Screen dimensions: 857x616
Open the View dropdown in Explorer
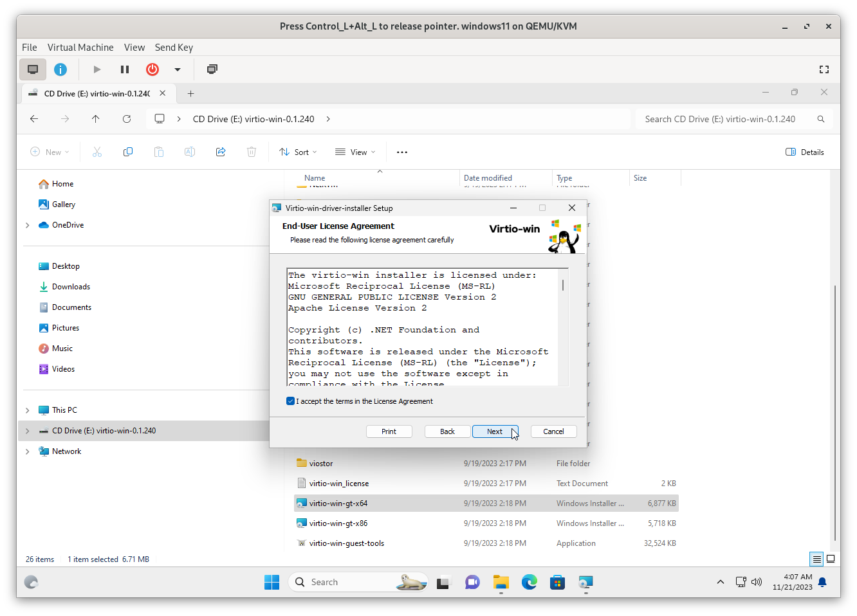355,152
